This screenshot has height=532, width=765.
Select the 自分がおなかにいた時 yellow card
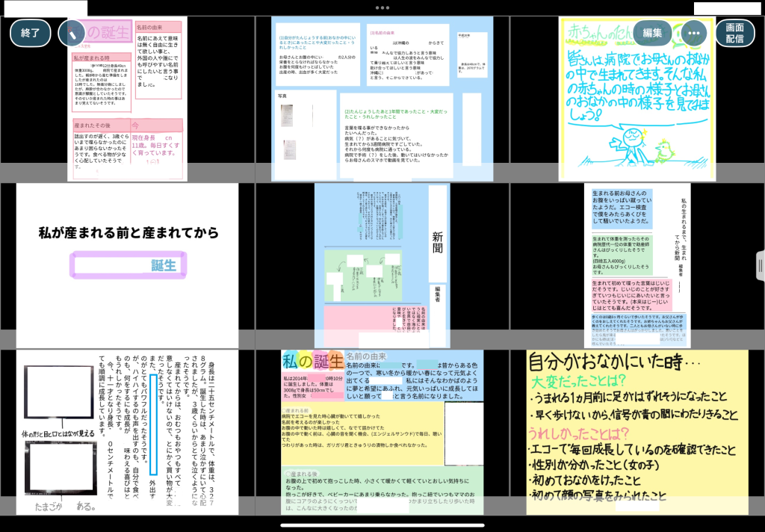[637, 432]
